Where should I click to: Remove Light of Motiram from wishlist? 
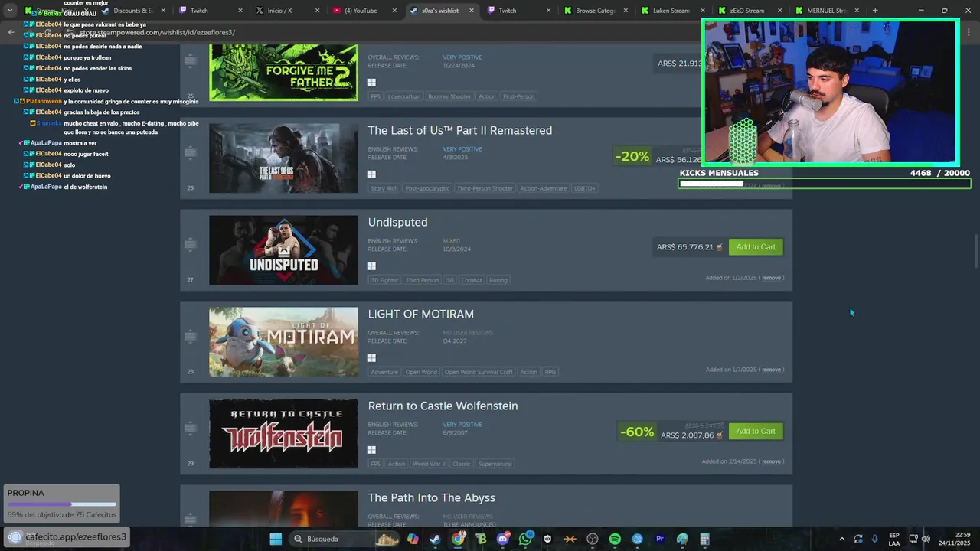(x=771, y=370)
